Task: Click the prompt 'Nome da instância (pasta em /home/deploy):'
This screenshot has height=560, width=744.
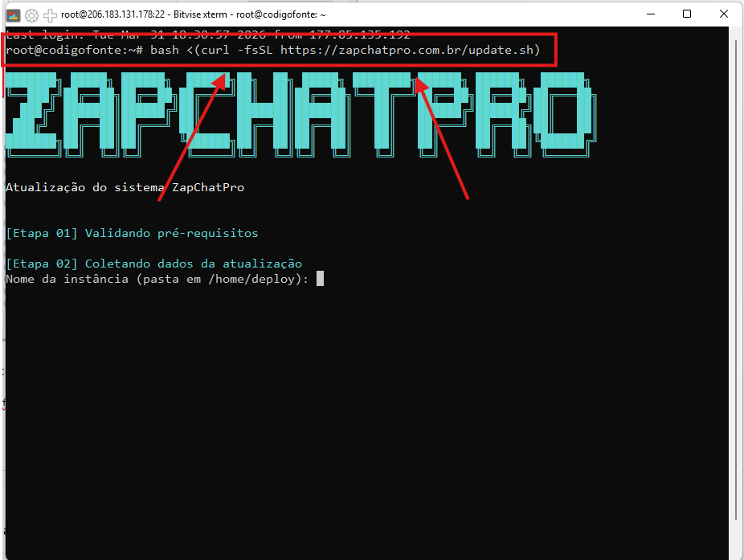Action: (157, 279)
